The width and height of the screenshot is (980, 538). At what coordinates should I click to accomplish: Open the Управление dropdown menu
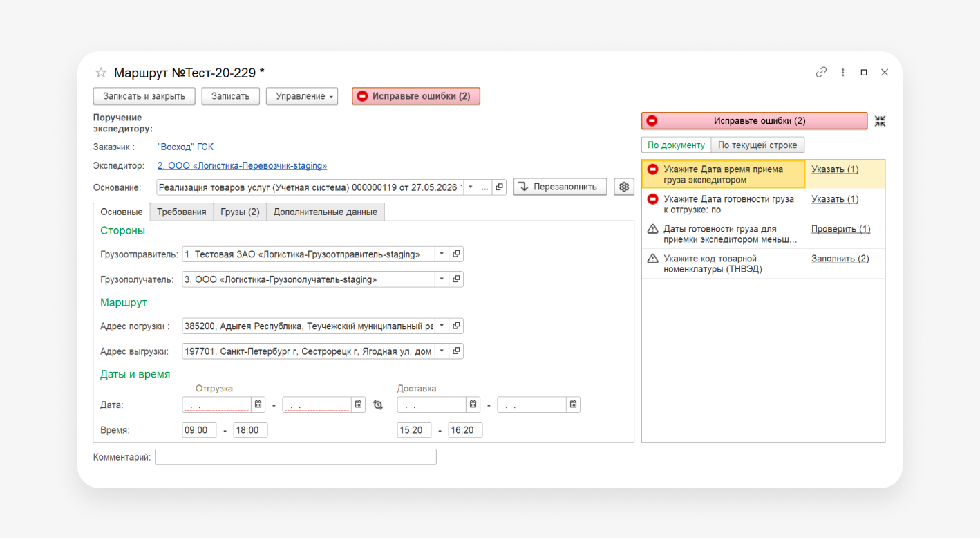coord(302,96)
